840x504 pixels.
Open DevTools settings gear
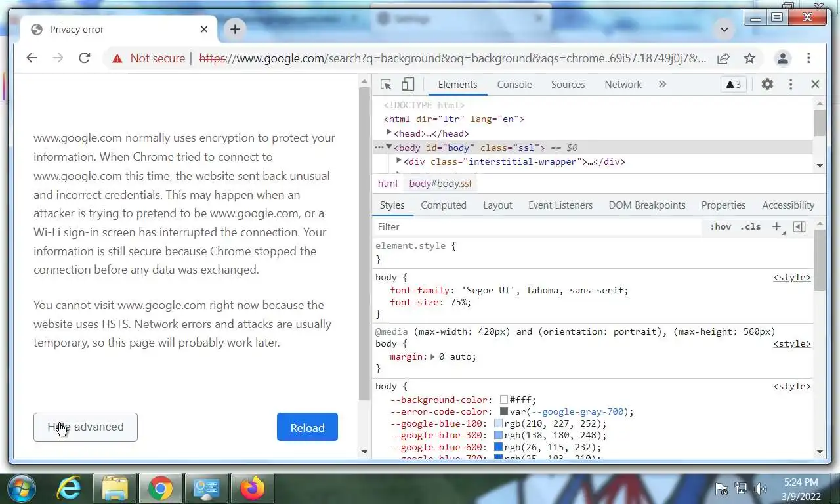767,84
